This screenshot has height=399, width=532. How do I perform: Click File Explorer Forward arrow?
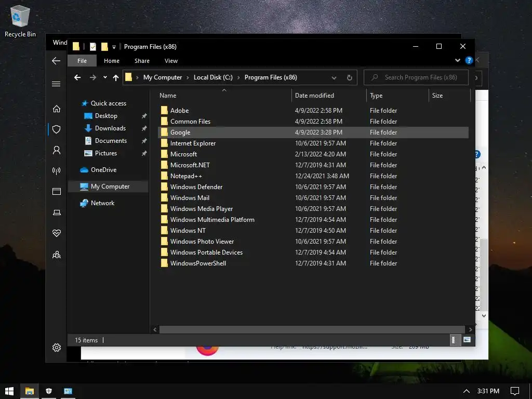click(x=92, y=77)
